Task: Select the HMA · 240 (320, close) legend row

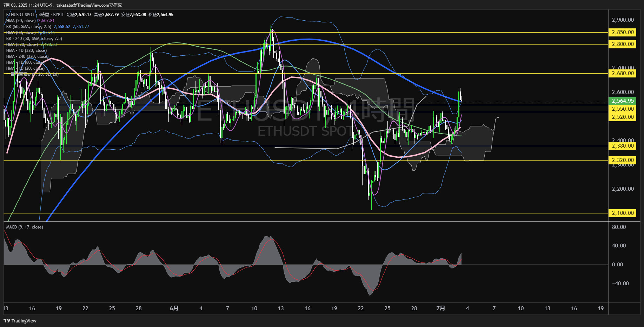Action: [27, 56]
